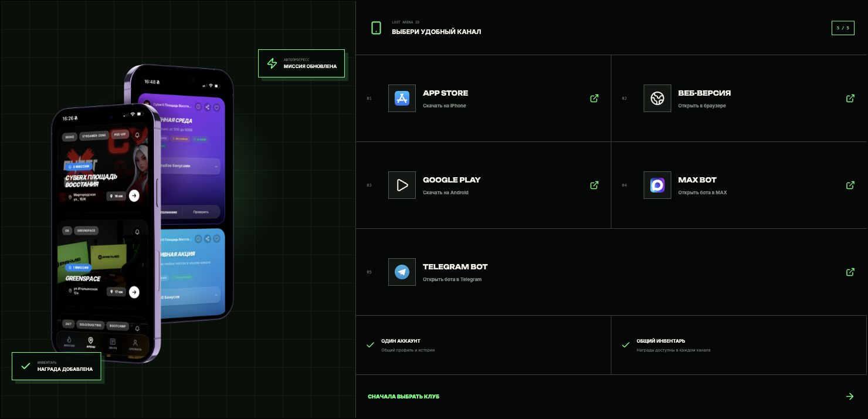Image resolution: width=868 pixels, height=419 pixels.
Task: Expand Бонусов dropdown on blue card
Action: pos(191,296)
